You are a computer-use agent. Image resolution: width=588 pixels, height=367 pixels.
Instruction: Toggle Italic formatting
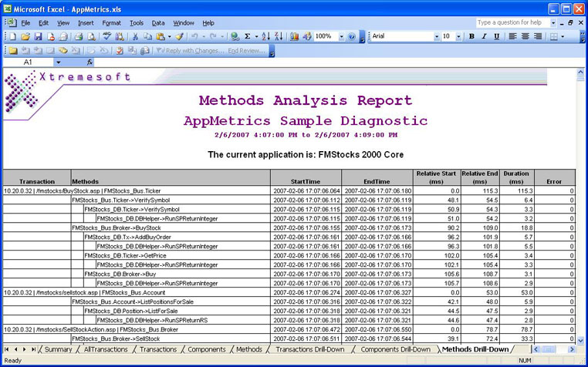(x=484, y=36)
